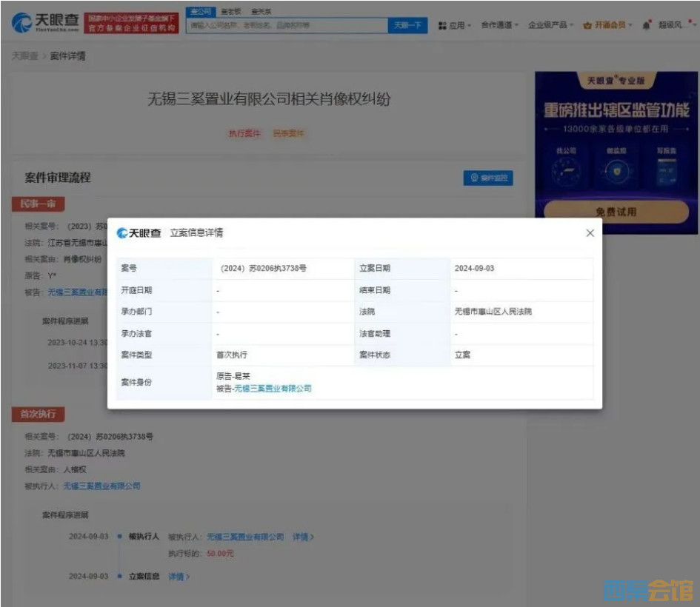Screen dimensions: 700x607
Task: Open the 开通会员 dropdown
Action: (607, 25)
